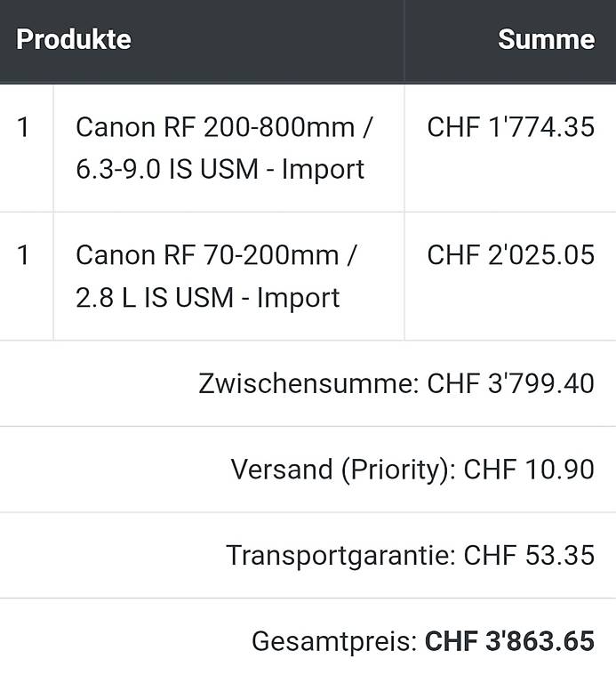
Task: Click the price CHF 1'774.35
Action: pyautogui.click(x=510, y=128)
